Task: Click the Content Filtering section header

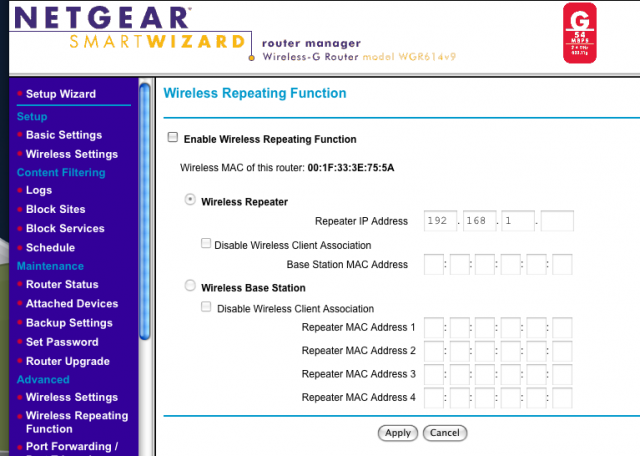Action: [x=61, y=173]
